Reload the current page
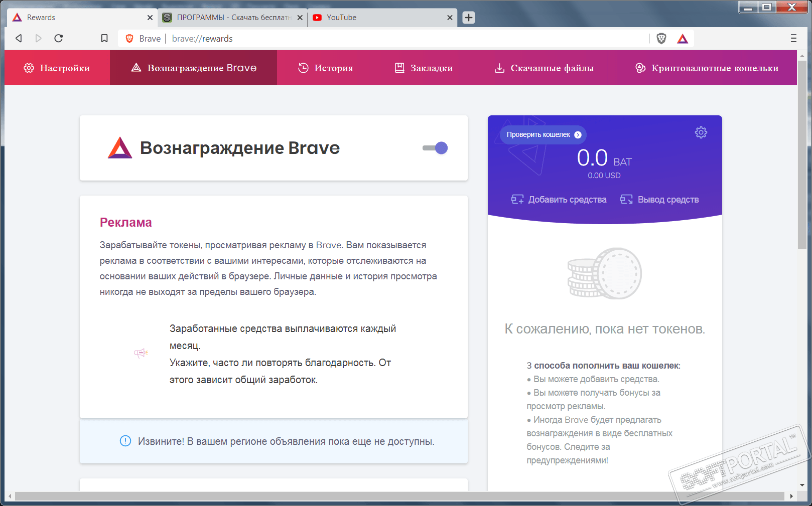Viewport: 812px width, 506px height. [x=59, y=38]
